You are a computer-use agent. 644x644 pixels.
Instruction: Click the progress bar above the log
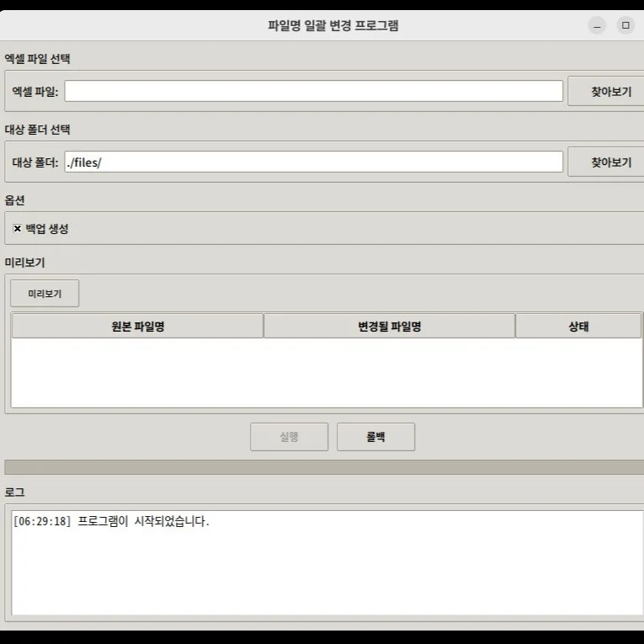pos(324,467)
